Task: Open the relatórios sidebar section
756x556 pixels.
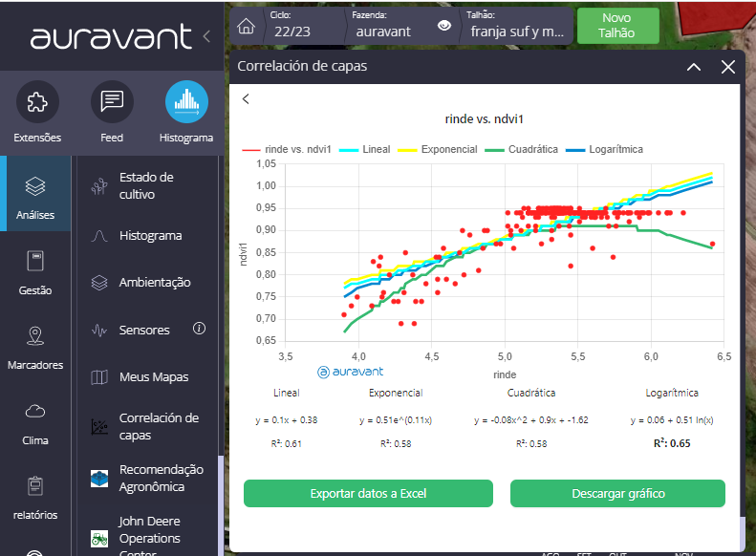Action: pos(35,499)
